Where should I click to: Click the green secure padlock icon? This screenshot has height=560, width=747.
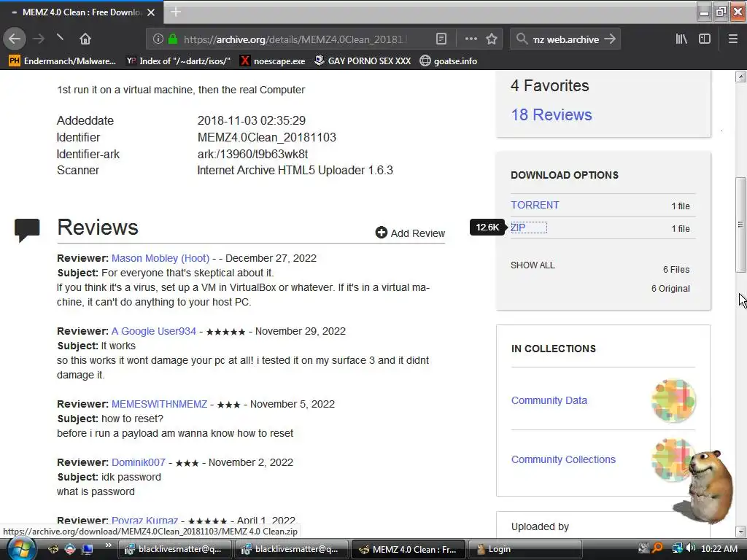tap(173, 39)
